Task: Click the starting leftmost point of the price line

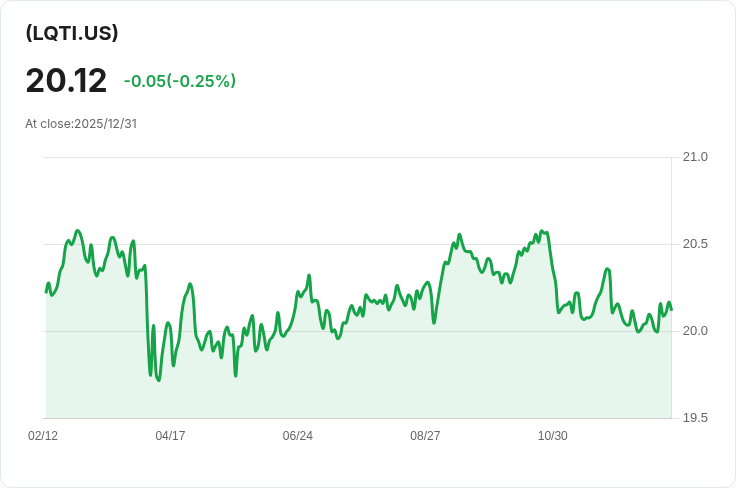Action: pos(46,292)
